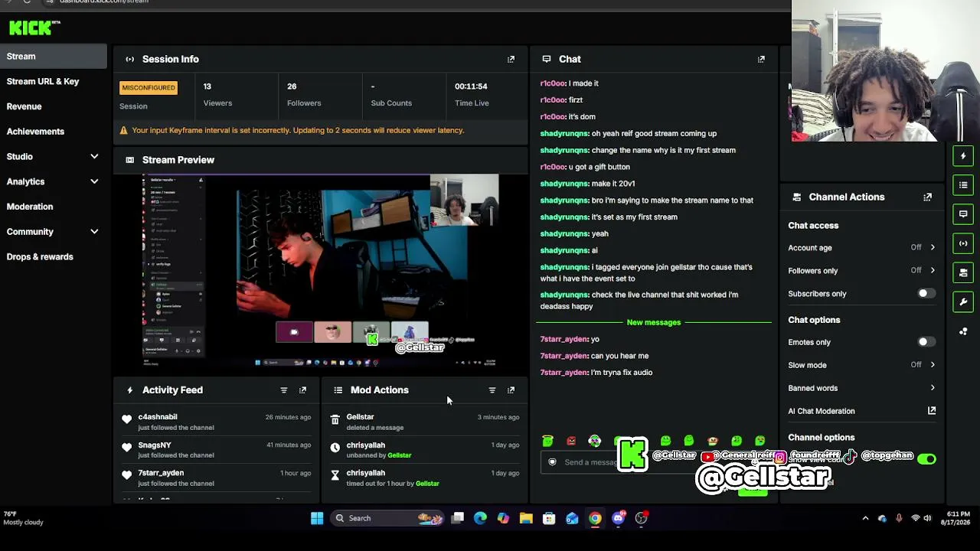Show hidden system tray icons

(865, 518)
